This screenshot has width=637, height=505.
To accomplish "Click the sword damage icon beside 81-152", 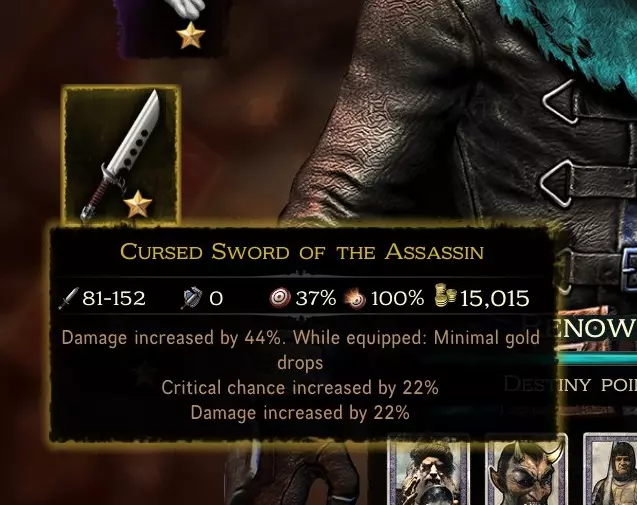I will pos(68,299).
